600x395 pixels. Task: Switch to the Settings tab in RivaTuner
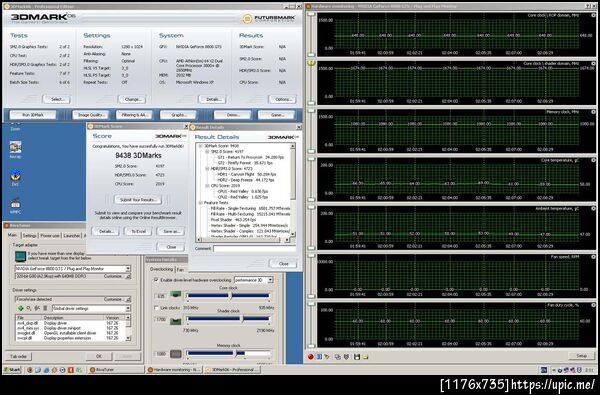(29, 236)
